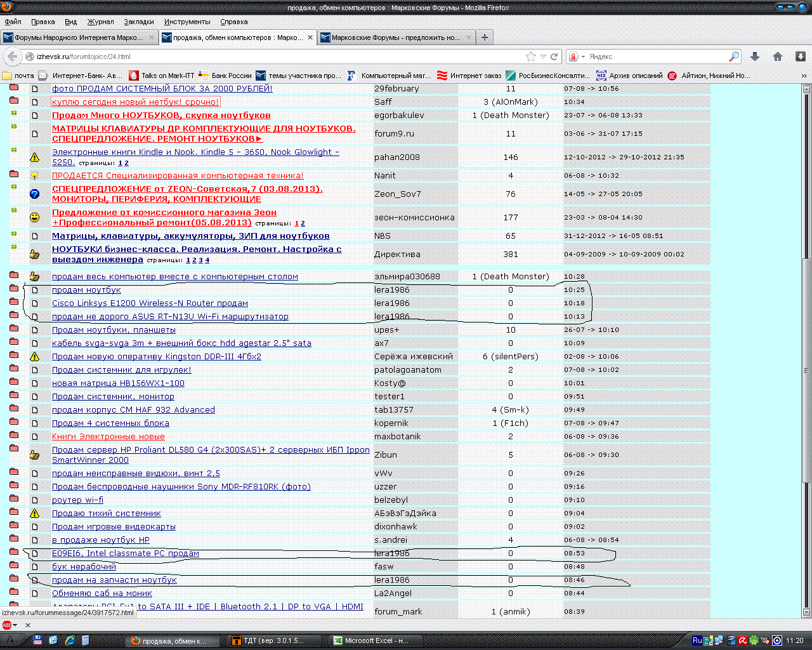This screenshot has width=812, height=650.
Task: Open the Вид menu
Action: (71, 22)
